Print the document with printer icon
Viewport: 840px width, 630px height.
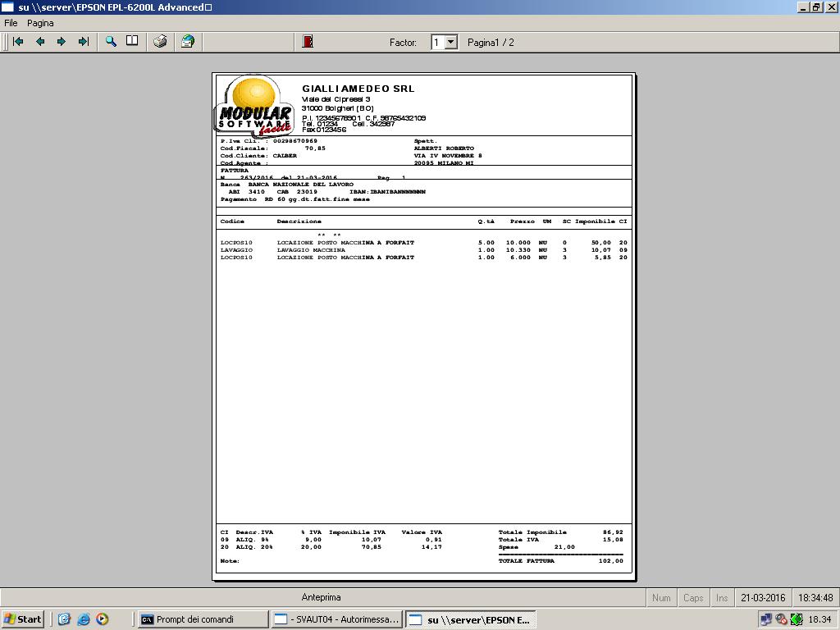pos(160,42)
